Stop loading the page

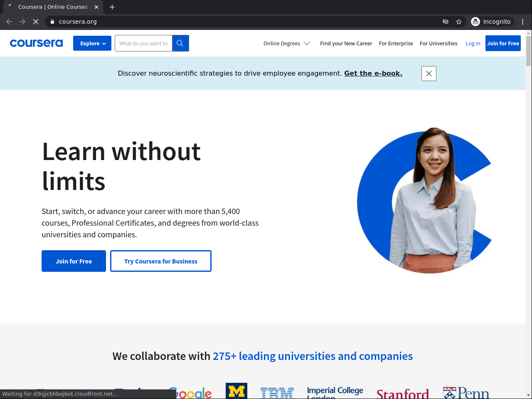click(x=36, y=22)
